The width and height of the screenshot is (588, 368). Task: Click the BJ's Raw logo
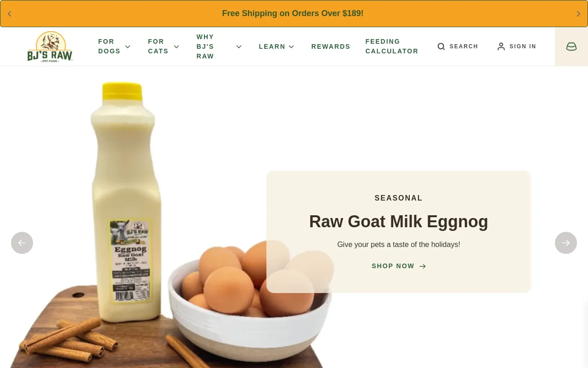pos(50,46)
